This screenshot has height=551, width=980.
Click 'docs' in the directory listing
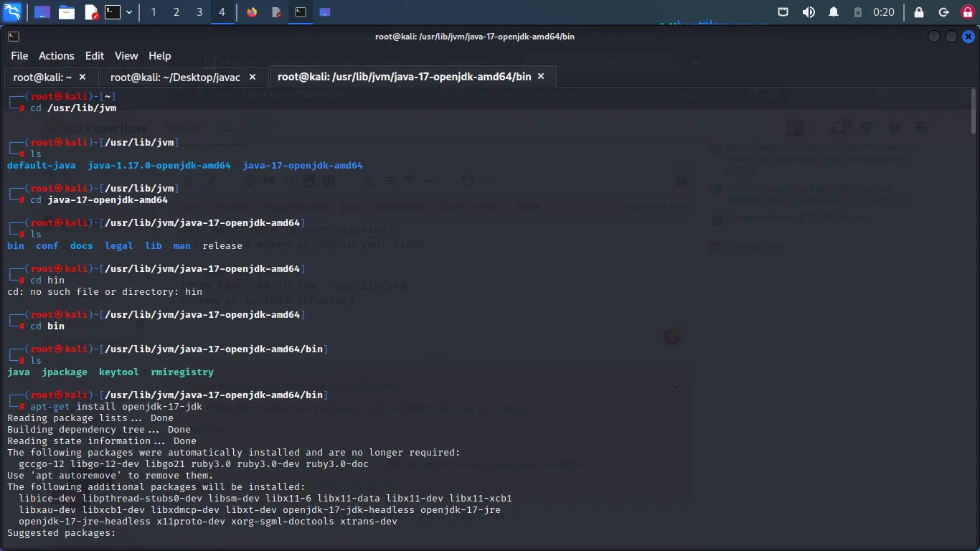pyautogui.click(x=82, y=246)
